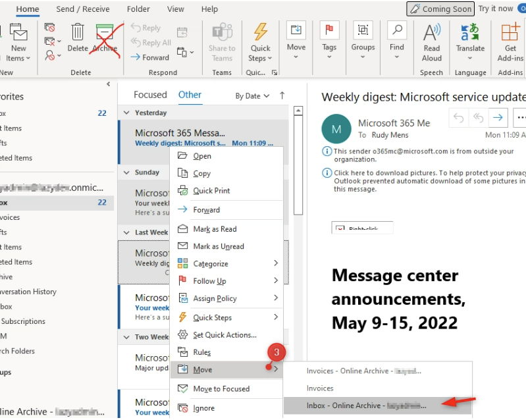Choose Rules in the context menu
Screen dimensions: 526x420
click(226, 352)
